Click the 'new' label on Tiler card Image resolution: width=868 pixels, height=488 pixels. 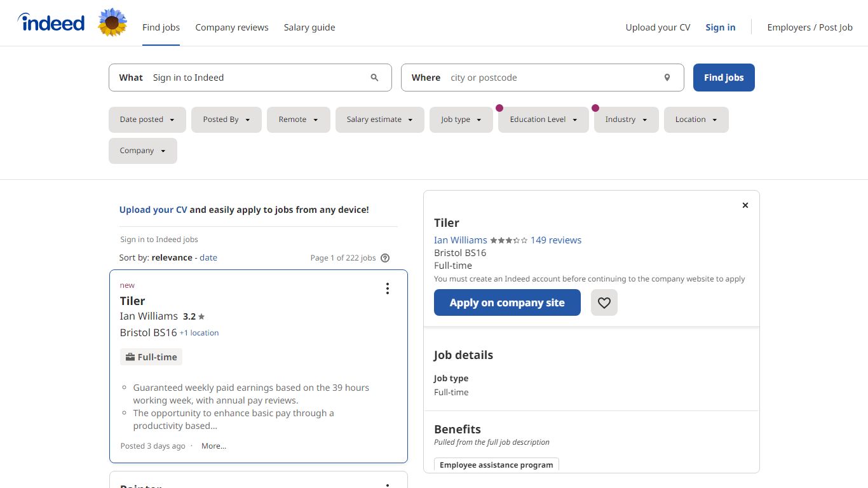[127, 285]
